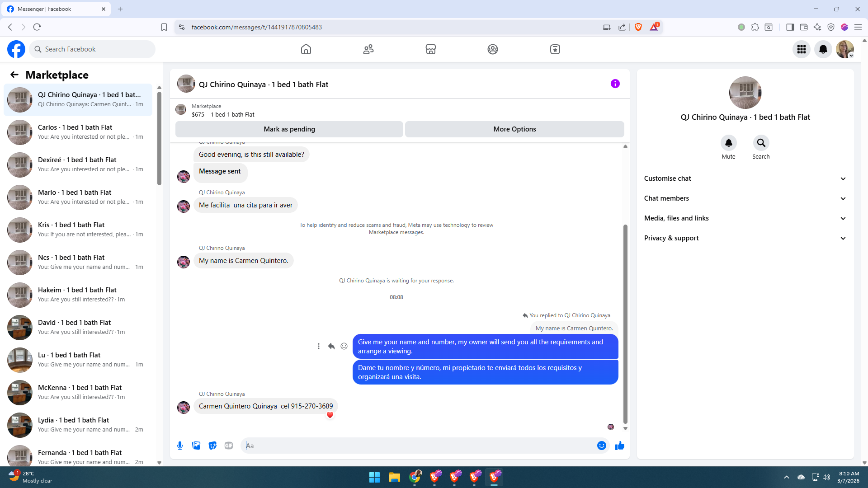Click the browser address bar URL

pos(256,27)
